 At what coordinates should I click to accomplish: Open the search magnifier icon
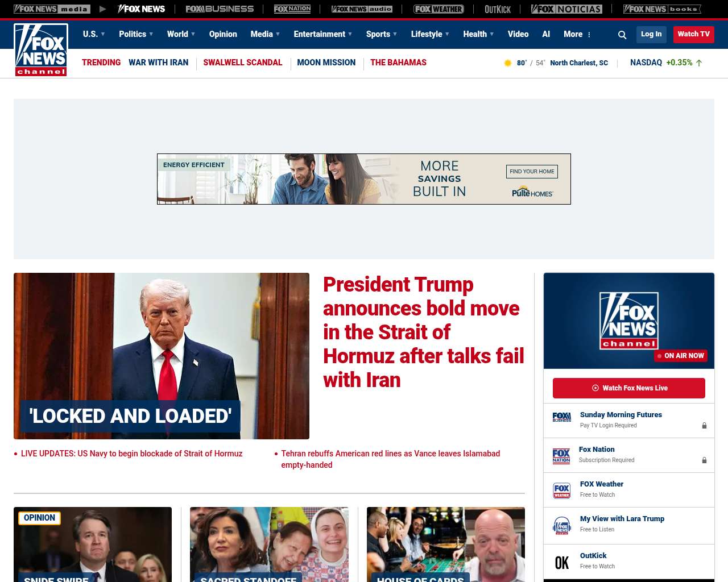tap(622, 35)
